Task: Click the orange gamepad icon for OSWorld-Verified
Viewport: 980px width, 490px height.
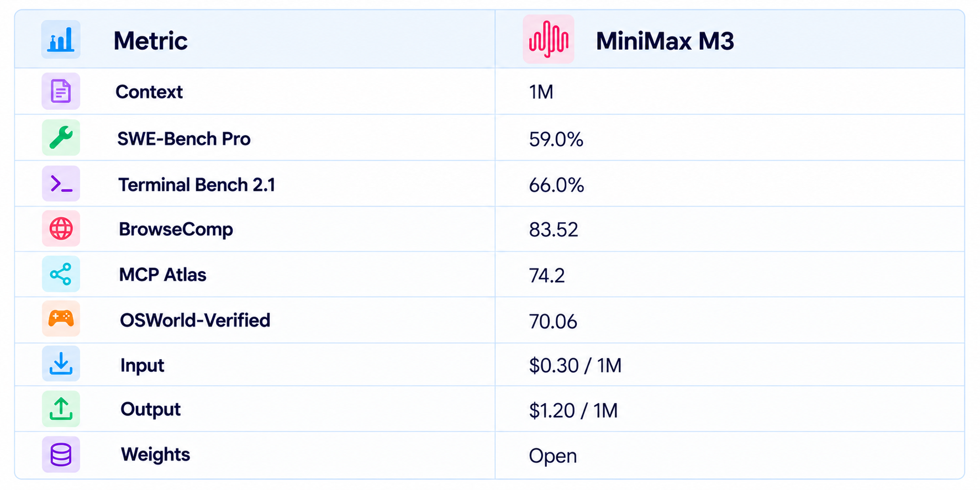Action: [x=61, y=319]
